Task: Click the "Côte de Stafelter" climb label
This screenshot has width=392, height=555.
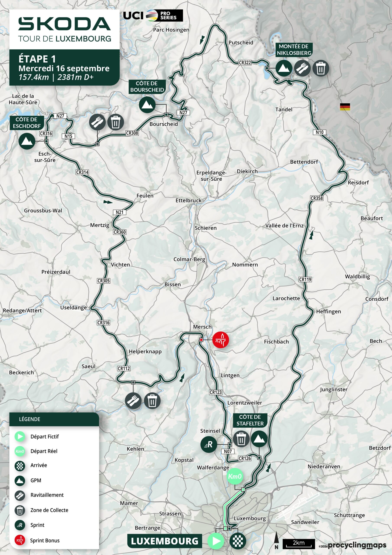Action: click(250, 420)
